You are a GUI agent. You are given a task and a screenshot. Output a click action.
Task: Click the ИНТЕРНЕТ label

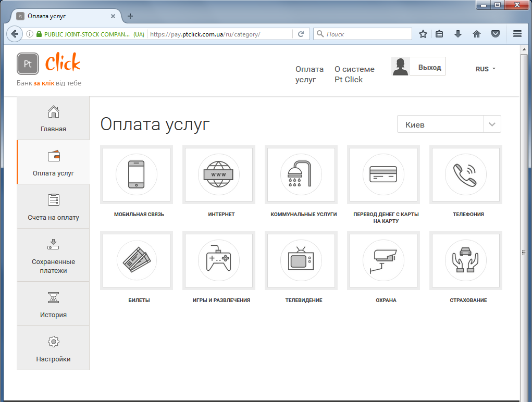coord(221,214)
